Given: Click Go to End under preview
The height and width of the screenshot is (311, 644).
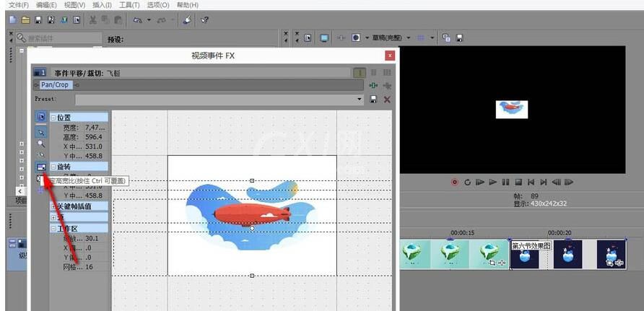Looking at the screenshot, I should [x=544, y=182].
